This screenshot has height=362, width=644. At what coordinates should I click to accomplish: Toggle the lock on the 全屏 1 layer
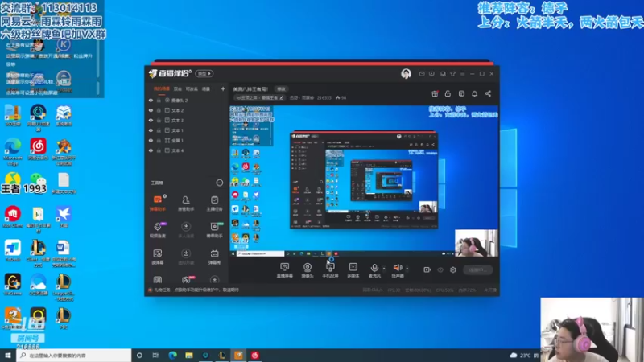159,140
